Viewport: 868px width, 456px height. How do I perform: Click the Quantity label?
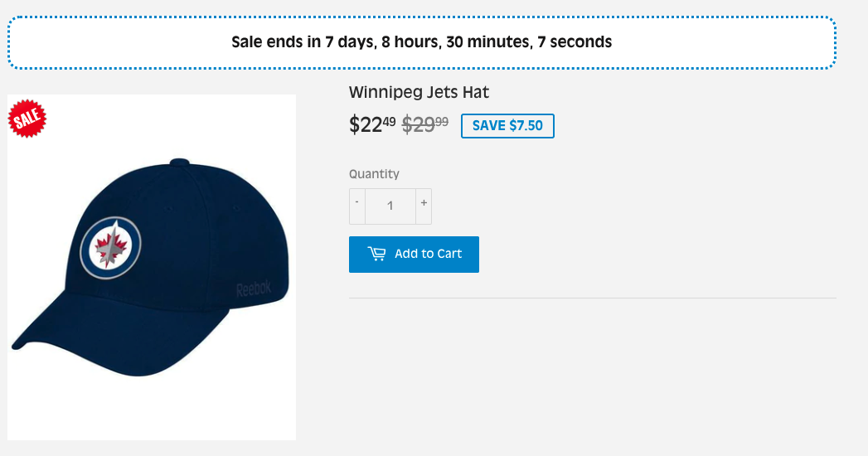[x=374, y=174]
